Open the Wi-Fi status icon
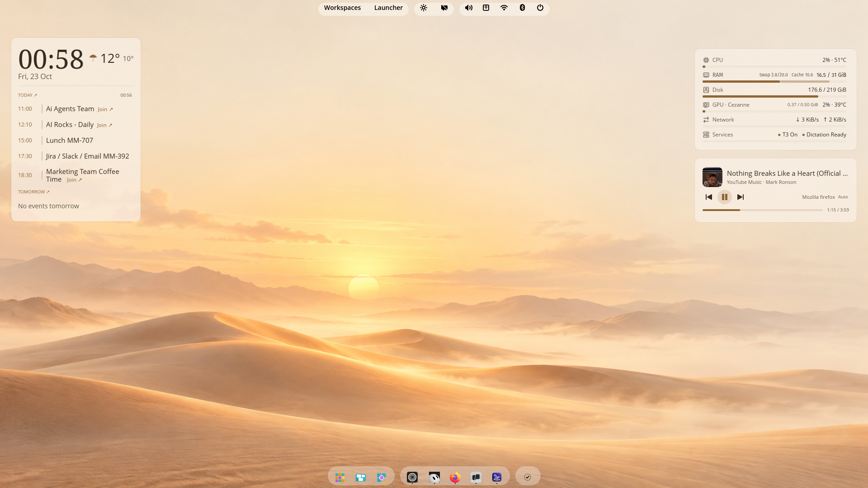This screenshot has width=868, height=488. coord(504,8)
